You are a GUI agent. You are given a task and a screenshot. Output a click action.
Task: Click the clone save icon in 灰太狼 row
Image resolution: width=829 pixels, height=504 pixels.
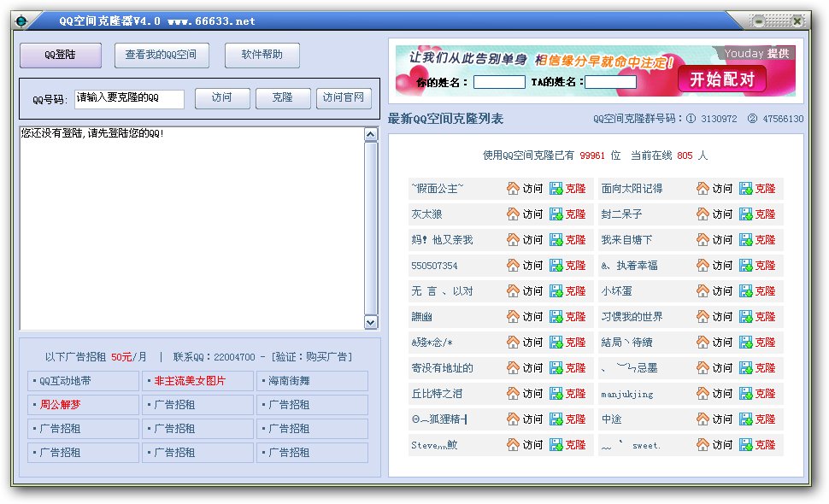point(556,214)
